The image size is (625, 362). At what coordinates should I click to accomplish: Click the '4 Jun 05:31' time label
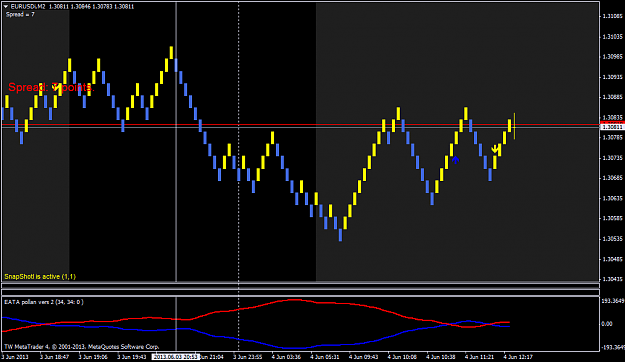tap(325, 357)
